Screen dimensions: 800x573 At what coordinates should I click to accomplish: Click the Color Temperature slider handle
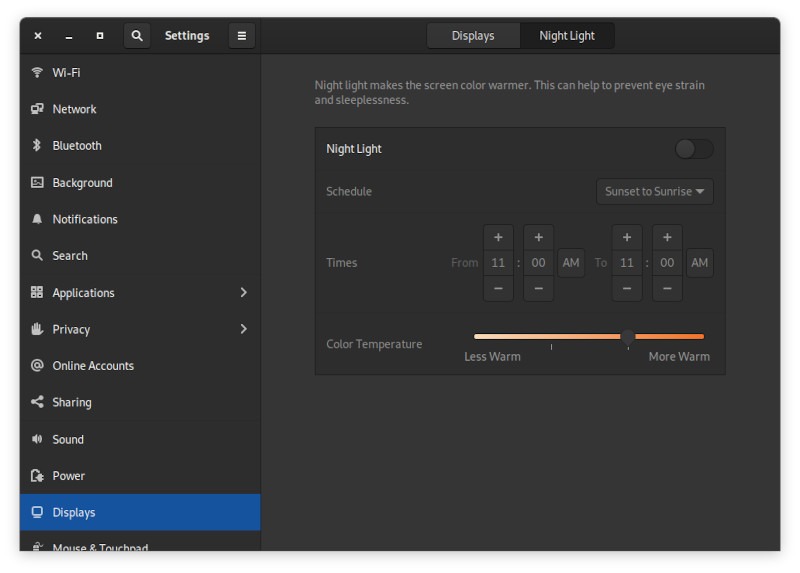coord(628,337)
